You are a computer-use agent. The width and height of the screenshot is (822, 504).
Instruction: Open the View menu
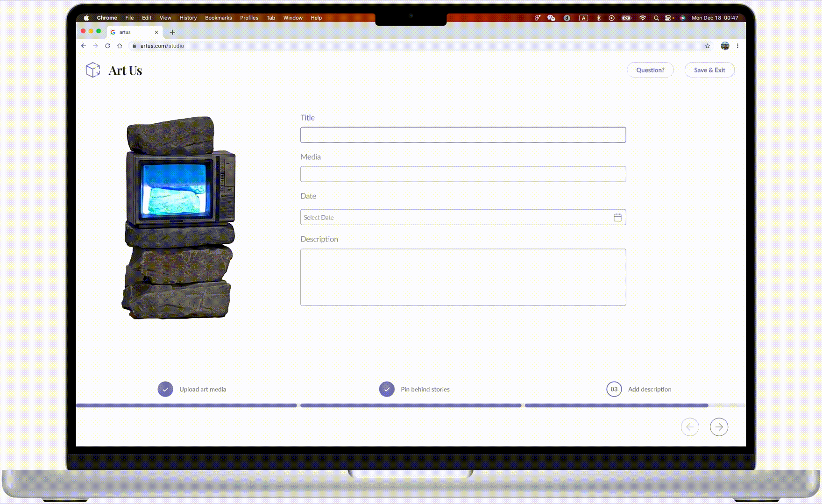click(x=165, y=18)
